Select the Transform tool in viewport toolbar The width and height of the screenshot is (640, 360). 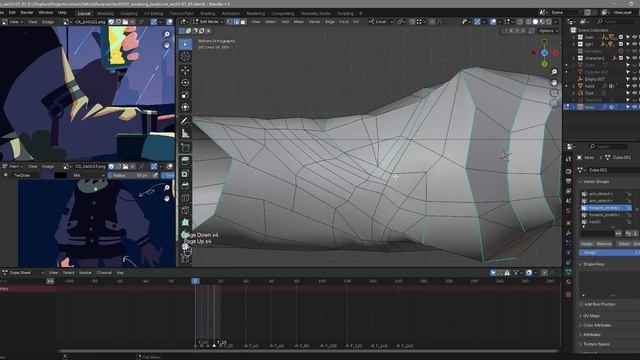(185, 107)
